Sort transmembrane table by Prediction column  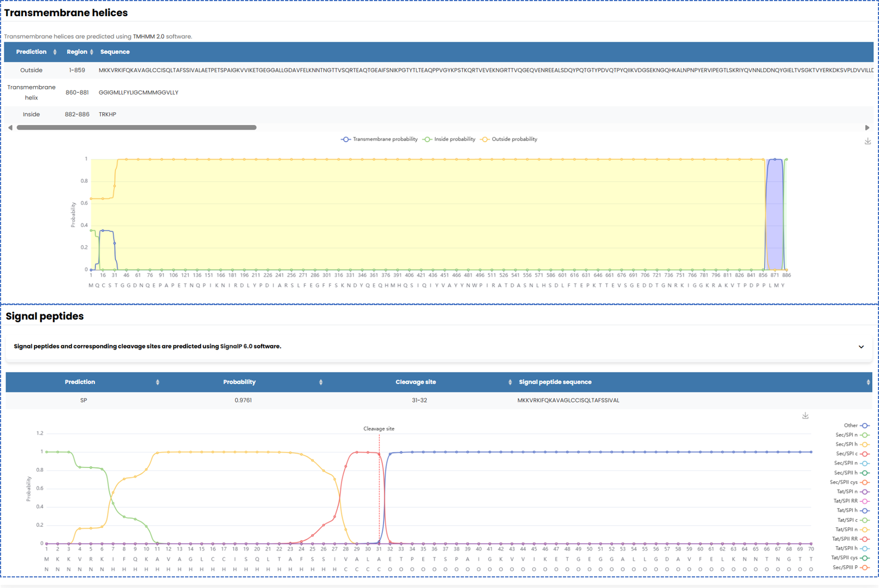pyautogui.click(x=54, y=52)
